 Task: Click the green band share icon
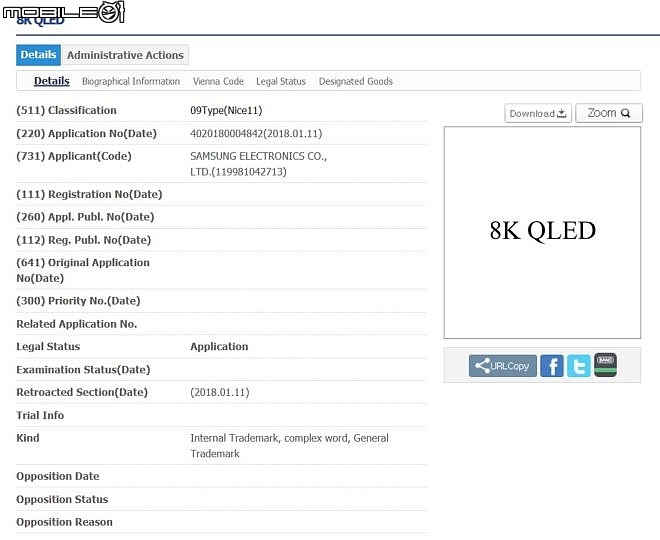click(x=605, y=364)
